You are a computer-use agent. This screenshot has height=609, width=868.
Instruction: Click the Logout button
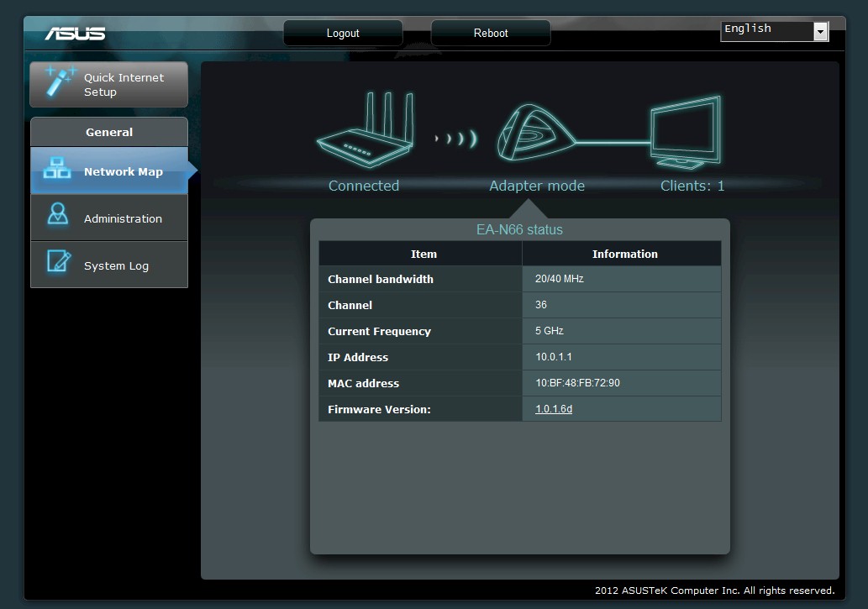point(343,33)
